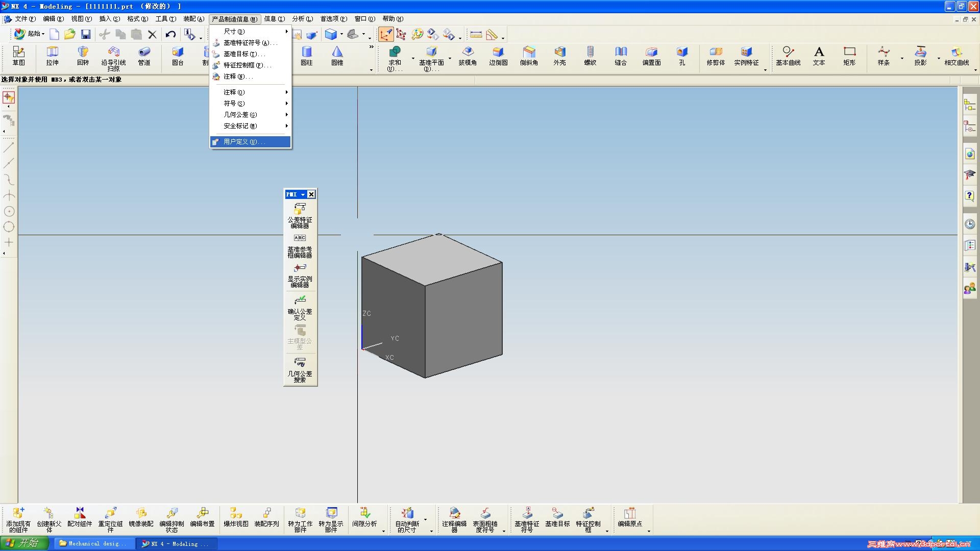980x551 pixels.
Task: Click the undo arrow icon
Action: 170,34
